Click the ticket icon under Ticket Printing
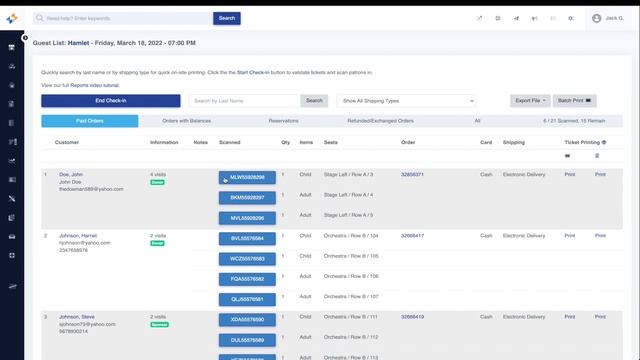The image size is (640, 360). [x=567, y=156]
